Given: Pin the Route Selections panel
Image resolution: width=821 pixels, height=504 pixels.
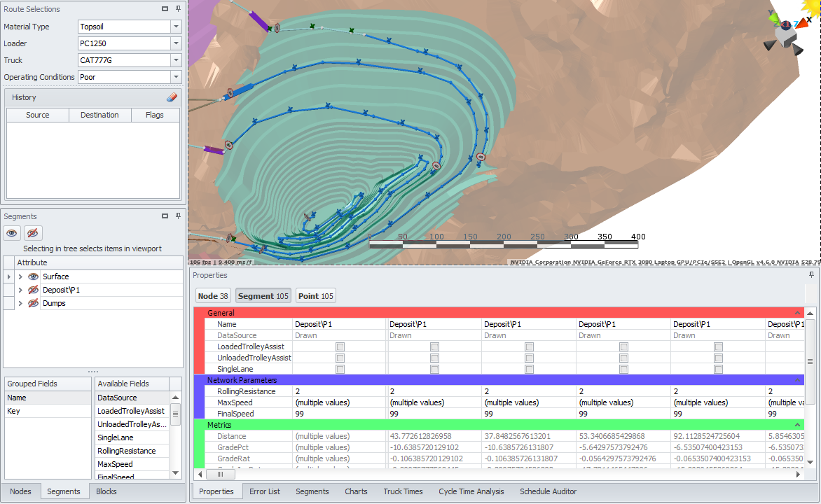Looking at the screenshot, I should 178,9.
